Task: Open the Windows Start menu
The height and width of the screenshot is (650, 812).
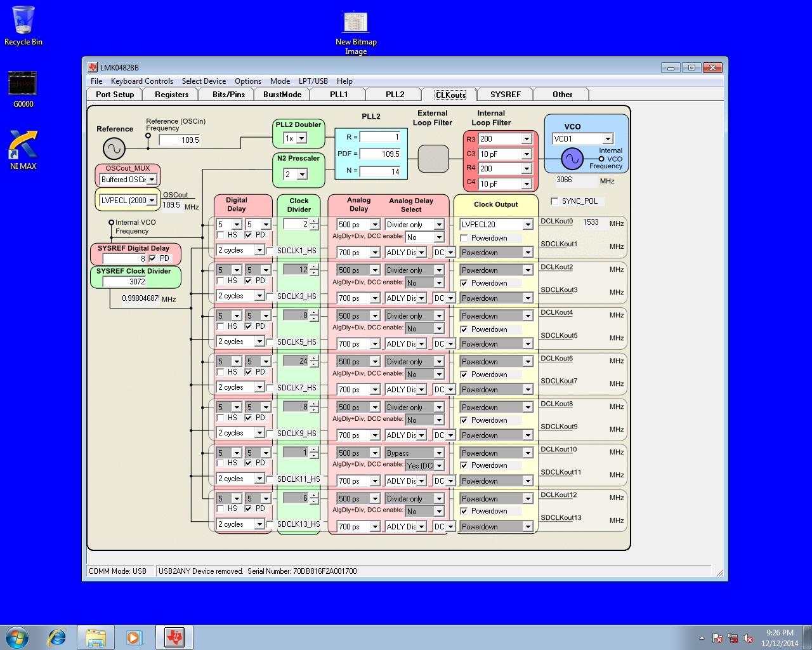Action: pos(17,637)
